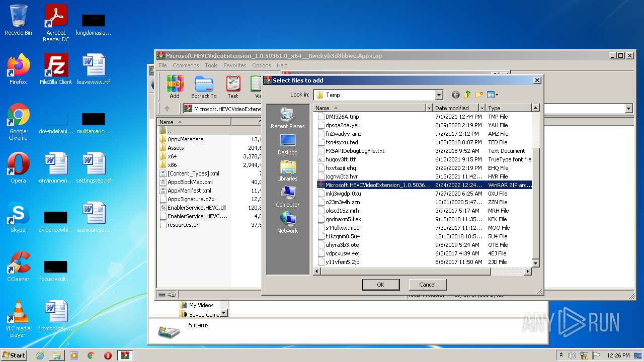Image resolution: width=644 pixels, height=362 pixels.
Task: Open the Favorites menu
Action: (x=235, y=65)
